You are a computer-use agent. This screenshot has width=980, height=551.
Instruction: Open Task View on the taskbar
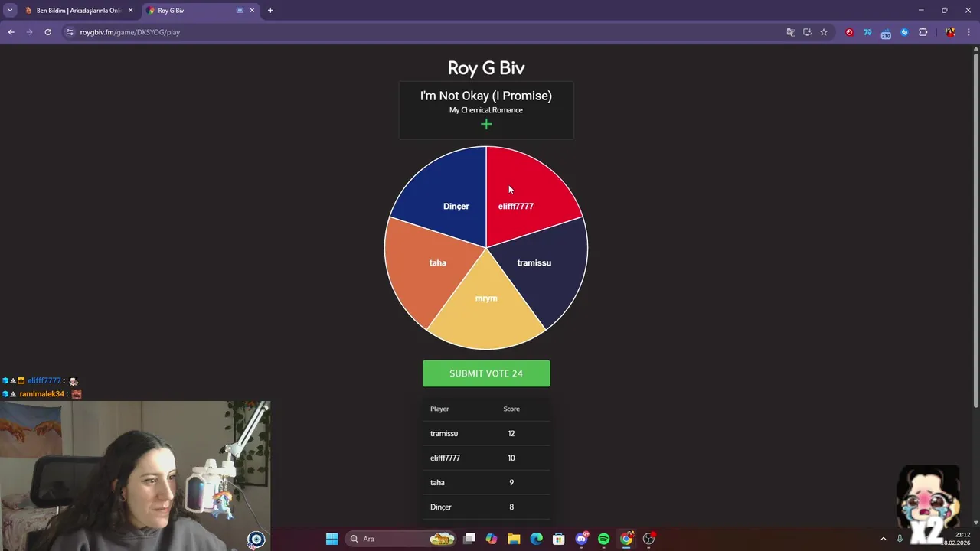pos(469,539)
